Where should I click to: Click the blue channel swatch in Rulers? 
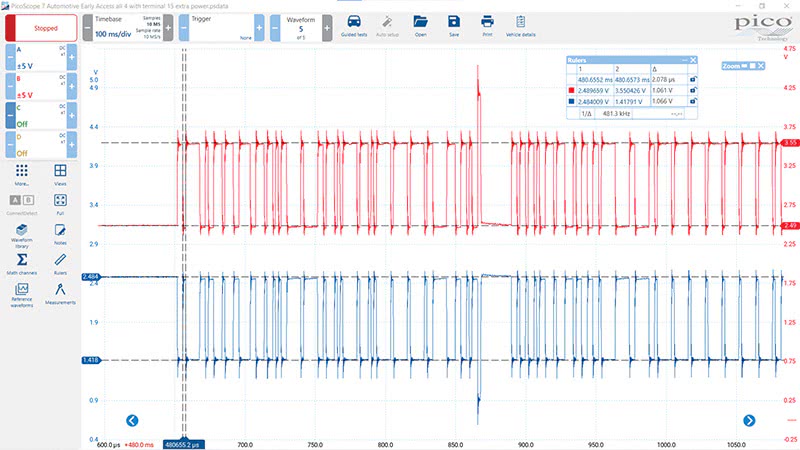click(571, 101)
